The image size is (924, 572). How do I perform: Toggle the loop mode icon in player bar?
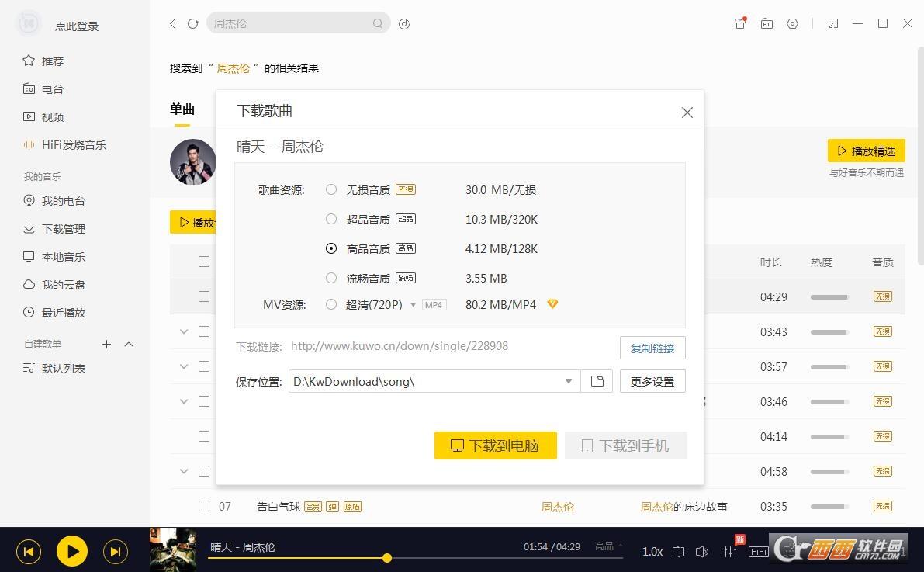[x=679, y=552]
